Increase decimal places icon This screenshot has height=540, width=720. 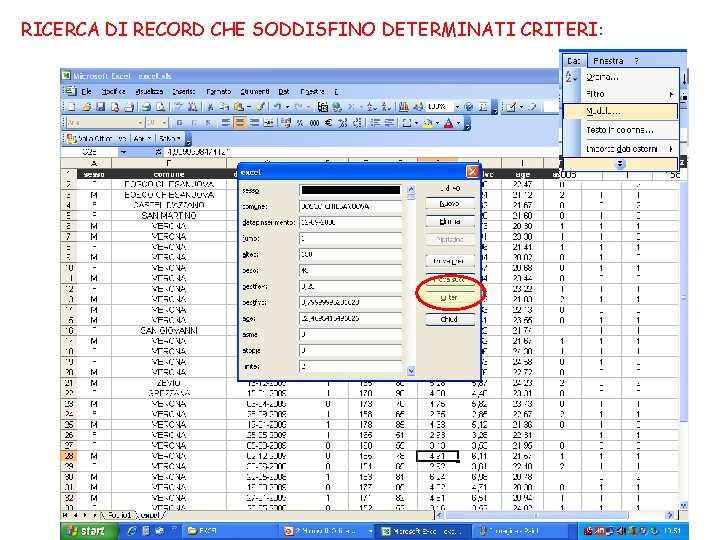tap(343, 123)
